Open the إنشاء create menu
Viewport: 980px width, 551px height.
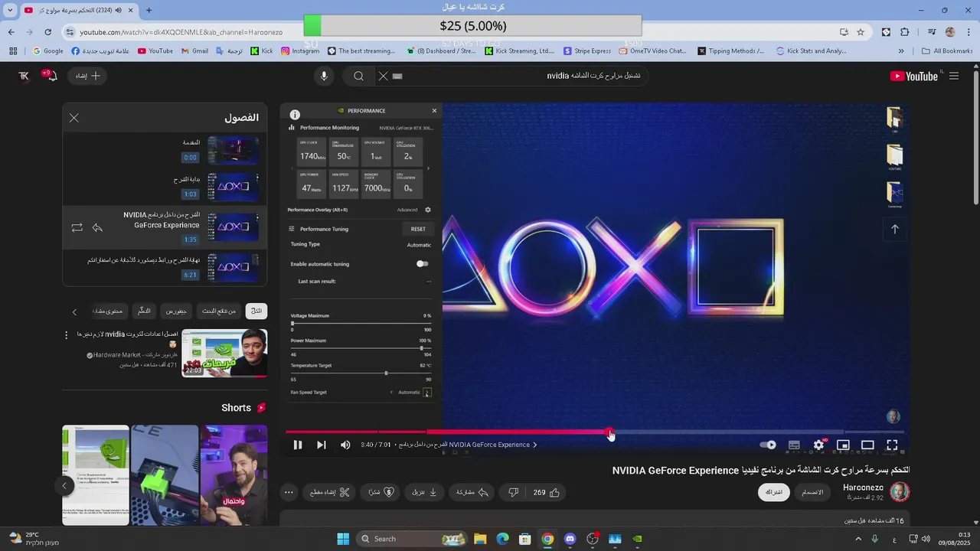pyautogui.click(x=87, y=76)
